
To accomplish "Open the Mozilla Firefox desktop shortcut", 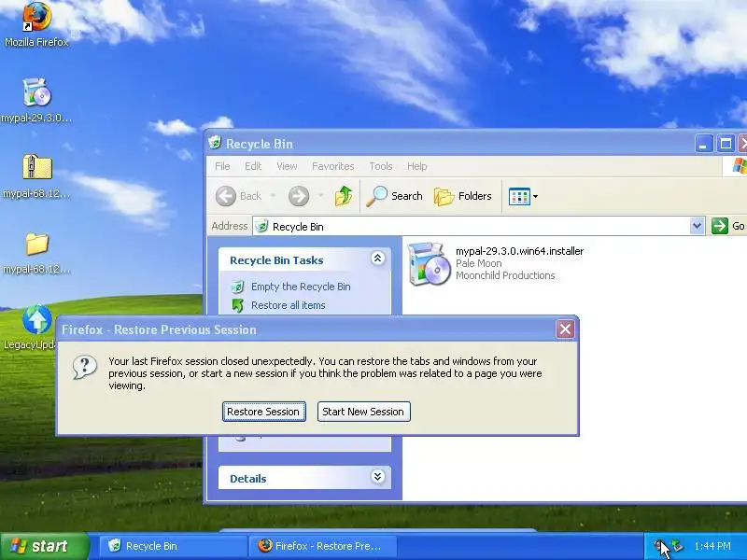I will point(36,24).
